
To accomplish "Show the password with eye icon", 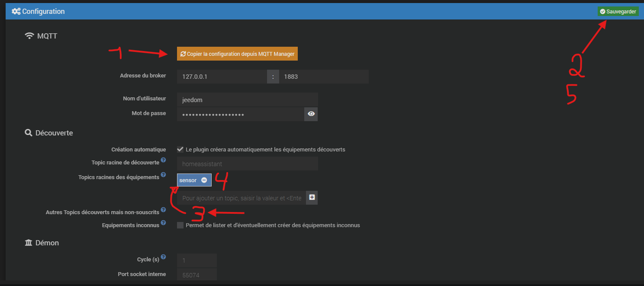I will click(x=311, y=114).
